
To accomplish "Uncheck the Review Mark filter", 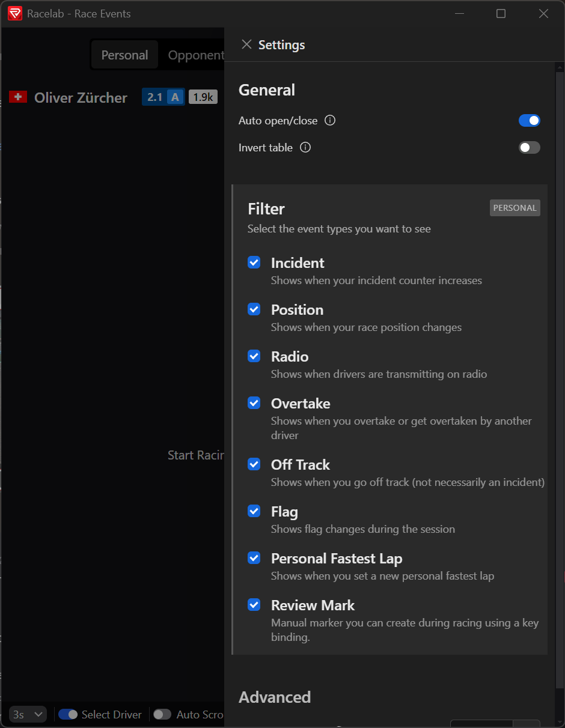I will click(254, 604).
